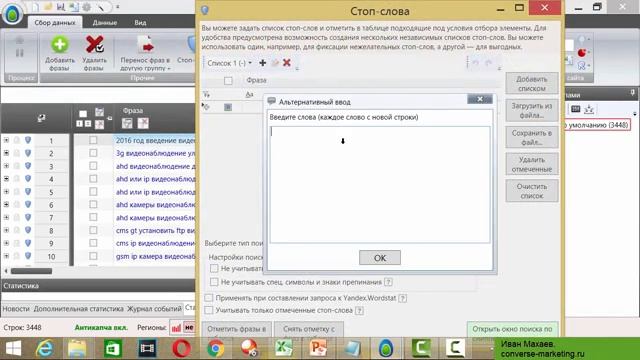
Task: Expand row 9 in the phrase table
Action: [x=6, y=243]
